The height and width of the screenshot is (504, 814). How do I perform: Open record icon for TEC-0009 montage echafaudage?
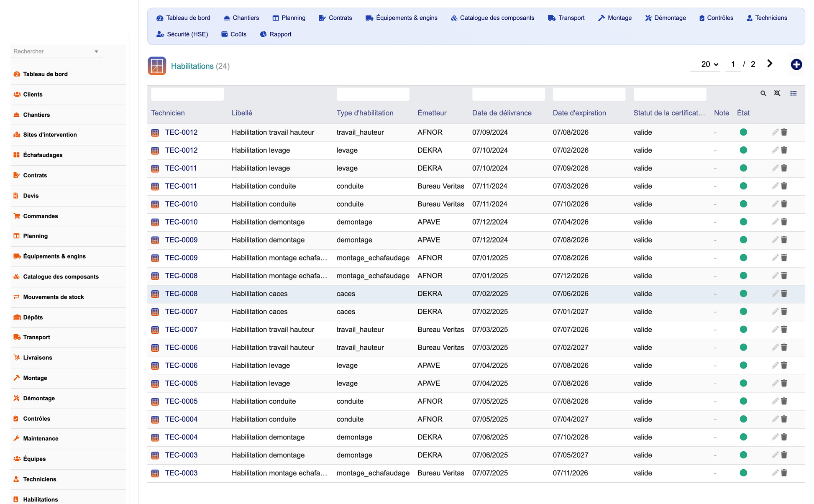(x=155, y=258)
